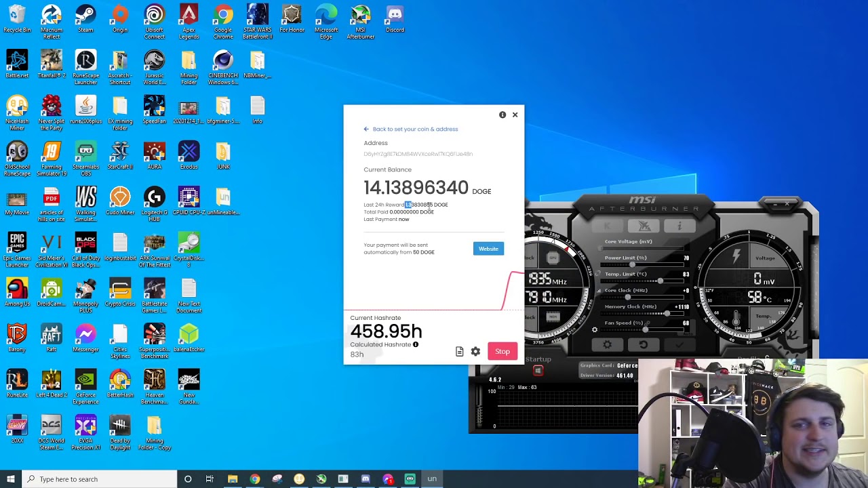Screen dimensions: 868x488
Task: Toggle Afterburner apply at Windows startup
Action: pyautogui.click(x=538, y=370)
